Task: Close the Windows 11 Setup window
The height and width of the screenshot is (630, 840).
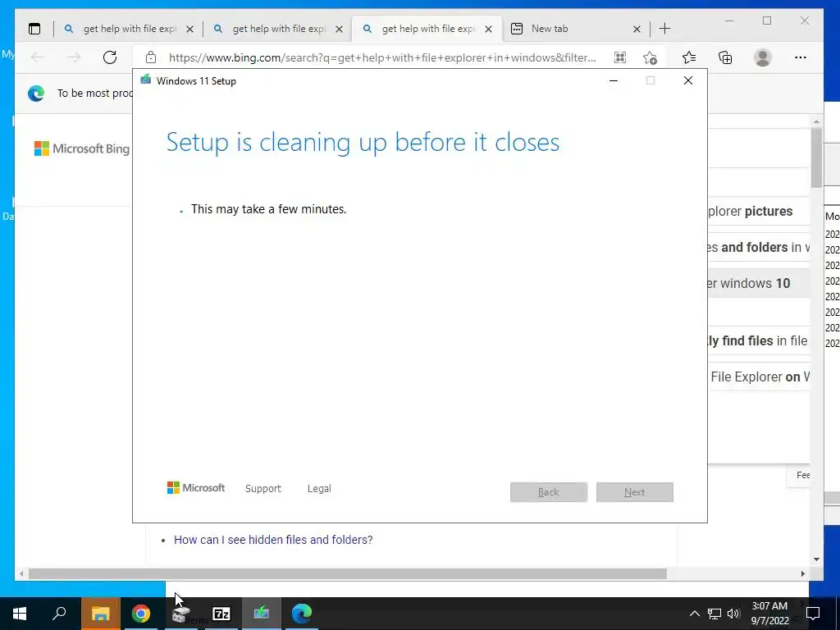Action: click(688, 81)
